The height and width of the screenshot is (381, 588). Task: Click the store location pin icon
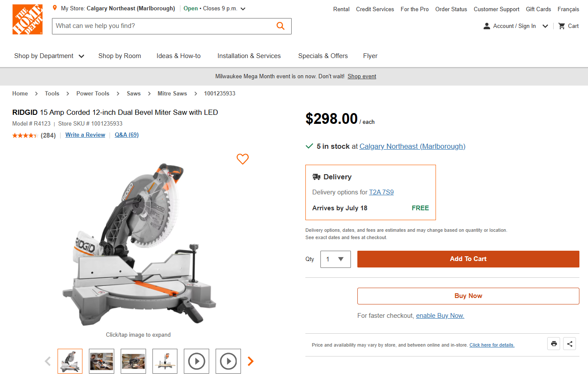(x=55, y=8)
